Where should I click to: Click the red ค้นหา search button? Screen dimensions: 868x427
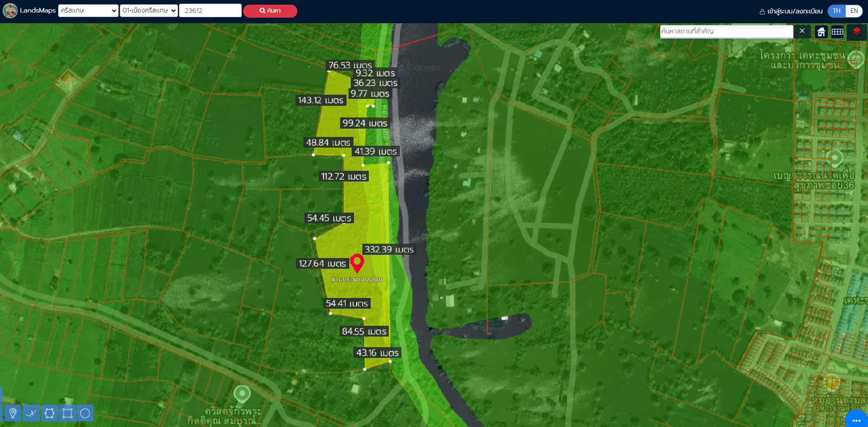click(270, 11)
